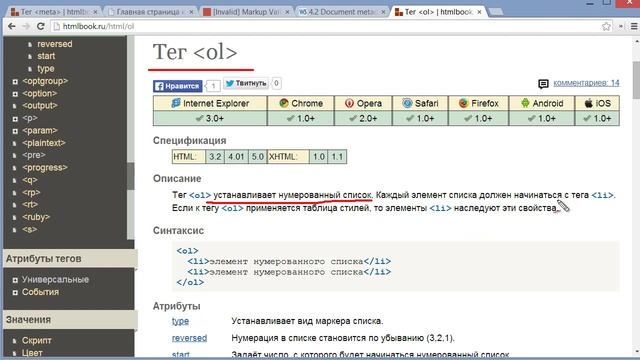The width and height of the screenshot is (640, 360).
Task: Open Цвет under Значения
Action: (x=32, y=353)
